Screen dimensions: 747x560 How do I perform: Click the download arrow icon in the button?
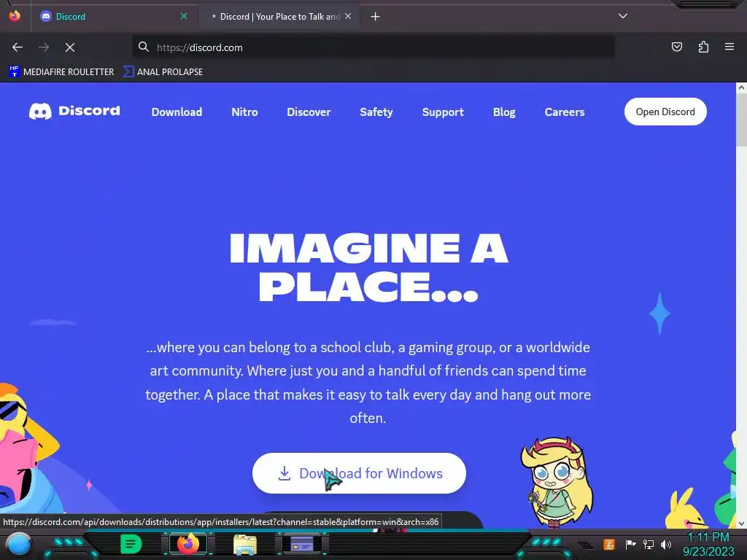[285, 473]
